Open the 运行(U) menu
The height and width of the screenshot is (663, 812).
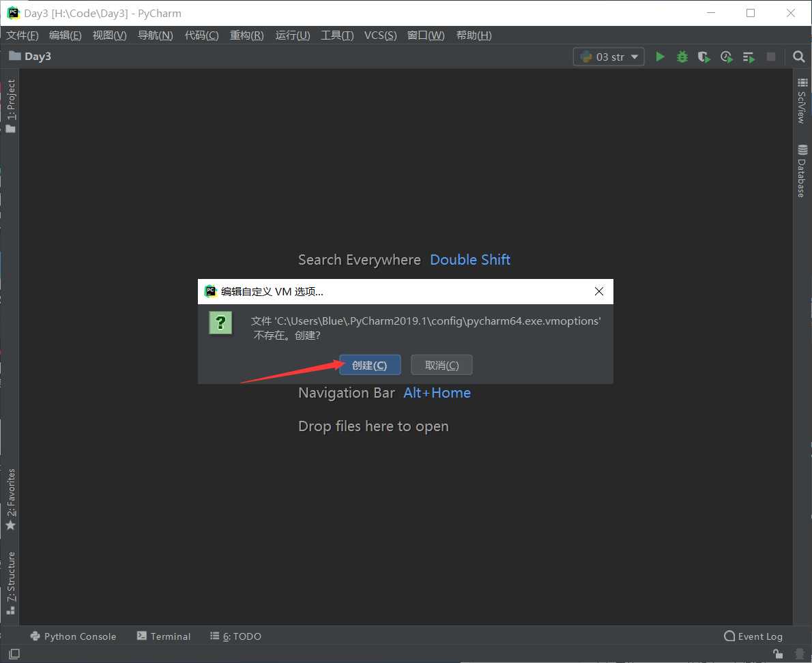(293, 35)
